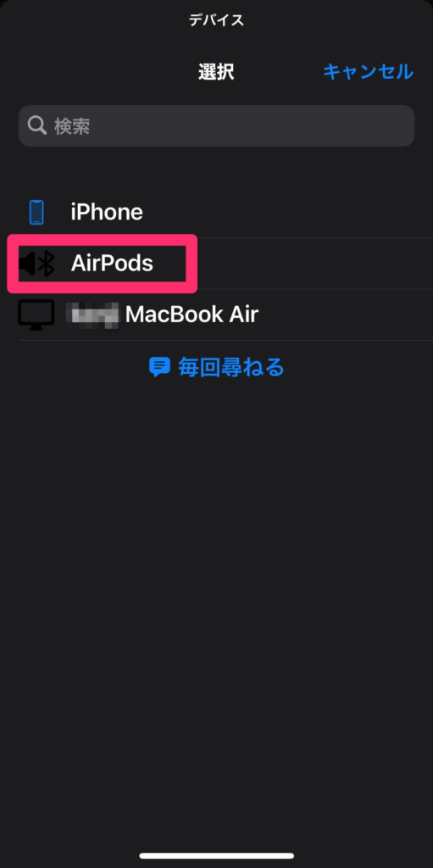
Task: Tap the MacBook Air monitor icon
Action: pyautogui.click(x=36, y=315)
